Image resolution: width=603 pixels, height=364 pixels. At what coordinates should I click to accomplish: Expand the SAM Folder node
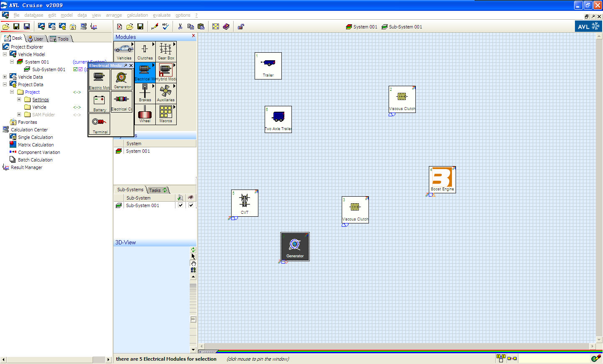click(x=19, y=115)
